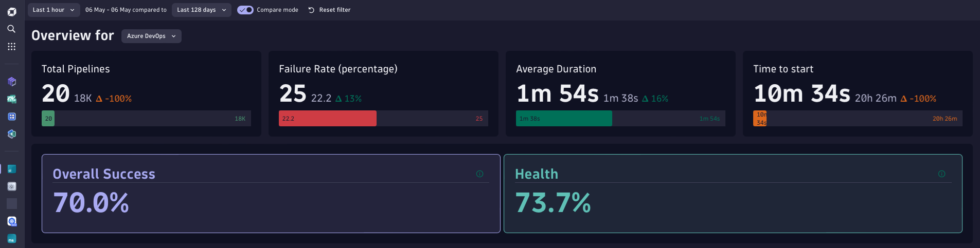980x248 pixels.
Task: Open the Azure DevOps provider dropdown
Action: (x=151, y=36)
